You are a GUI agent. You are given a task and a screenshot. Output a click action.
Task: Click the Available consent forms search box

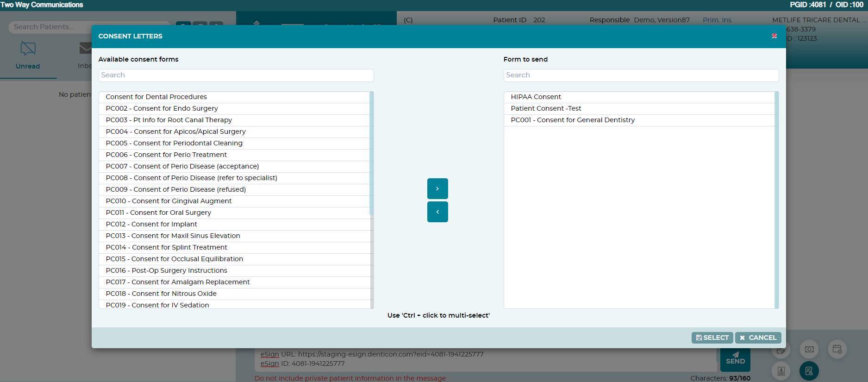pyautogui.click(x=236, y=75)
